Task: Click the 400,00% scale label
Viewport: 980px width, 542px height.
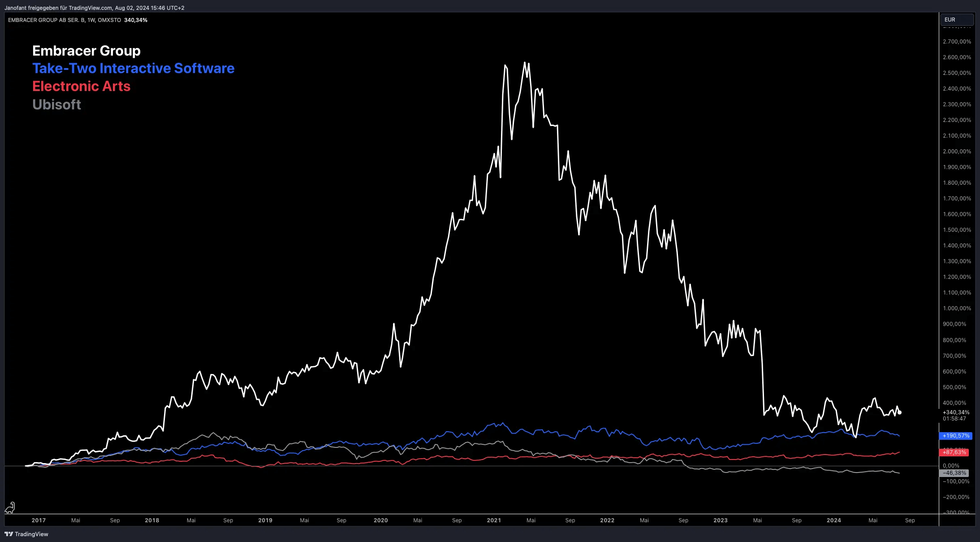Action: point(954,403)
